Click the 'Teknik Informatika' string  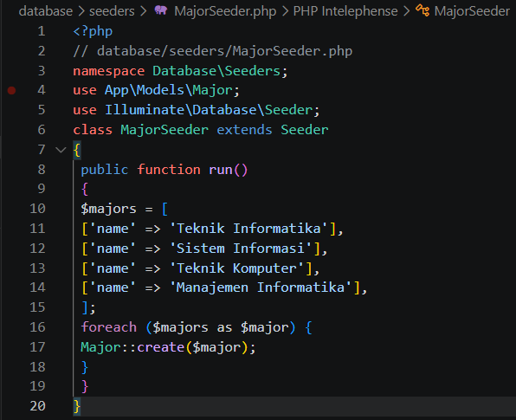248,229
